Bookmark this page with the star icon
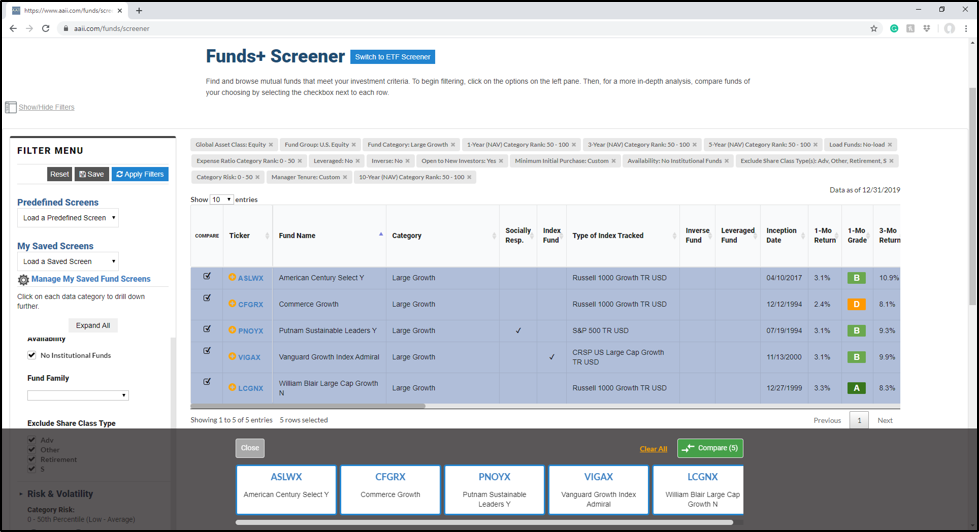 coord(873,29)
